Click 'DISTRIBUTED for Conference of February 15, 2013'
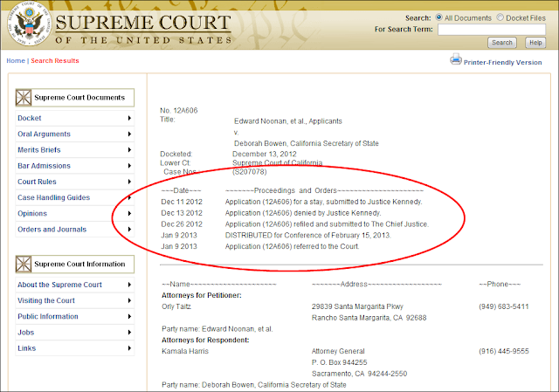Screen dimensions: 559x392 point(308,235)
